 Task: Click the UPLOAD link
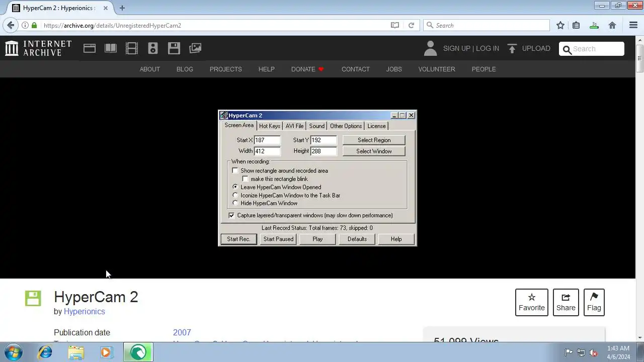coord(536,48)
